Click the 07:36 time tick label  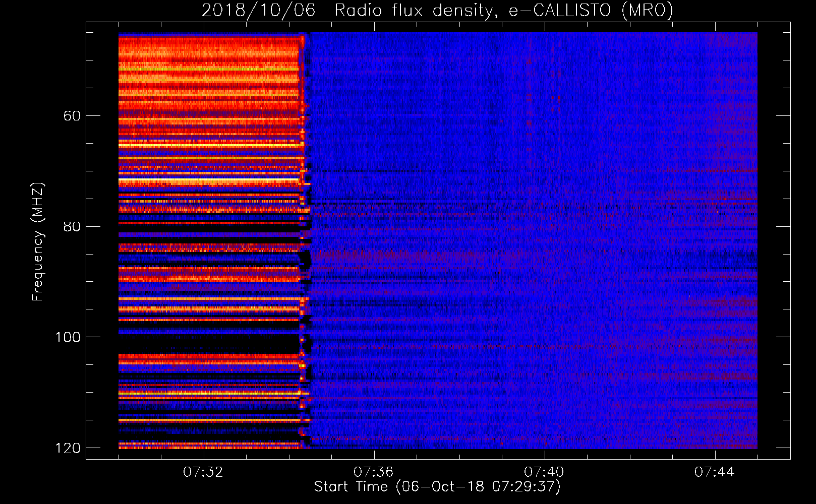click(374, 472)
